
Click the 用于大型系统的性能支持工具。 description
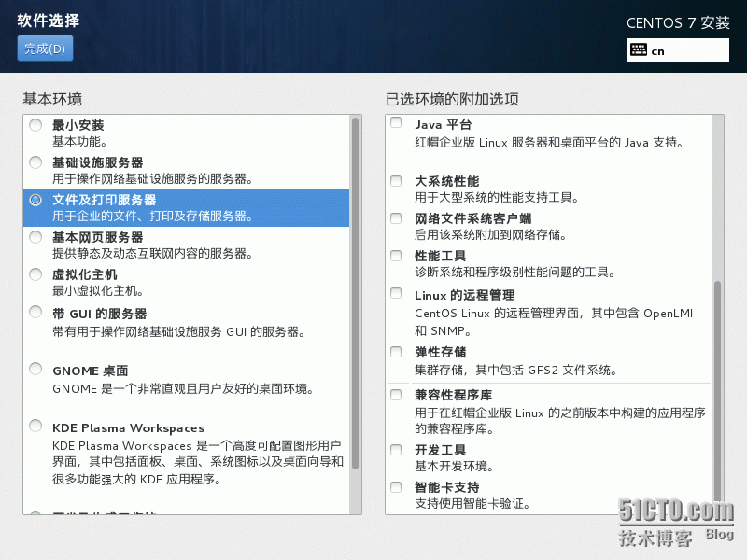[x=497, y=197]
